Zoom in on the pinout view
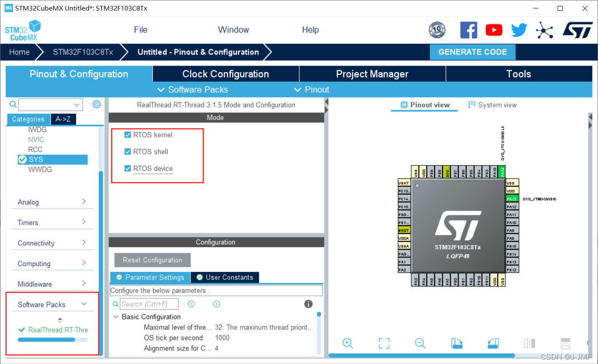598x364 pixels. tap(348, 343)
